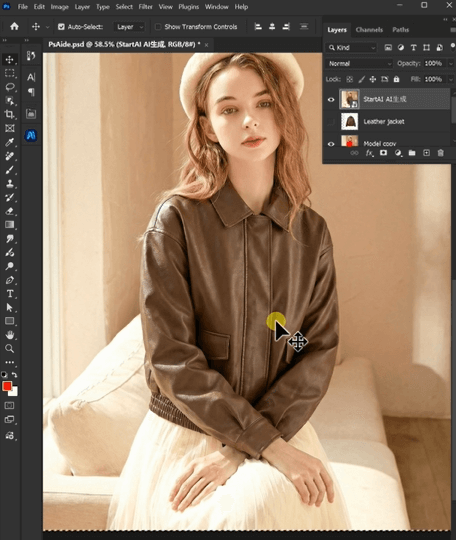456x540 pixels.
Task: Align left edges in options bar
Action: pyautogui.click(x=258, y=27)
